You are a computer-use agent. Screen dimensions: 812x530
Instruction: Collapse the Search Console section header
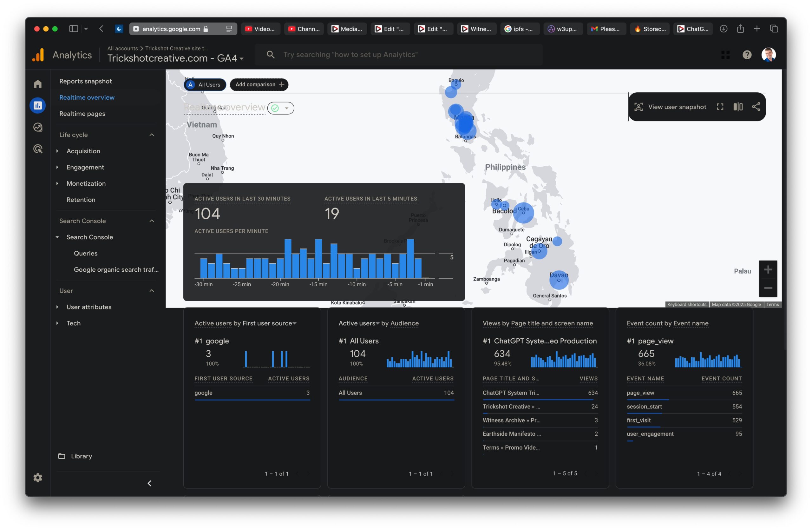(x=152, y=221)
